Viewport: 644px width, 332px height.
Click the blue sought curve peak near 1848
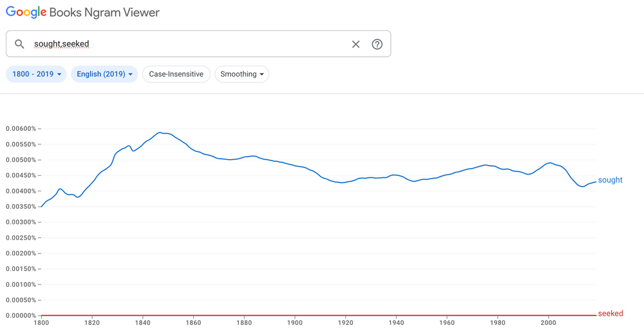pyautogui.click(x=160, y=133)
